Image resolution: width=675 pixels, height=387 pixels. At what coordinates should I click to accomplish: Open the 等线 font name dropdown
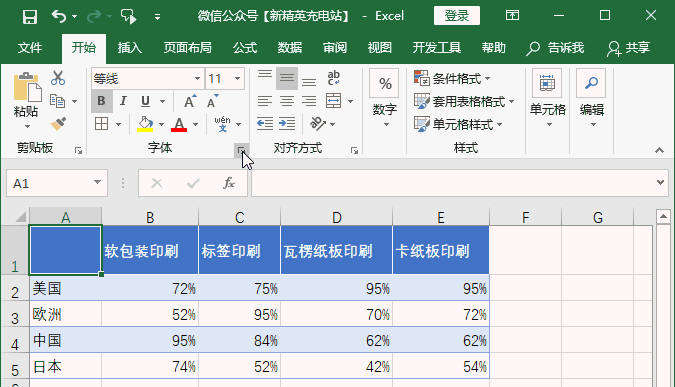coord(197,78)
